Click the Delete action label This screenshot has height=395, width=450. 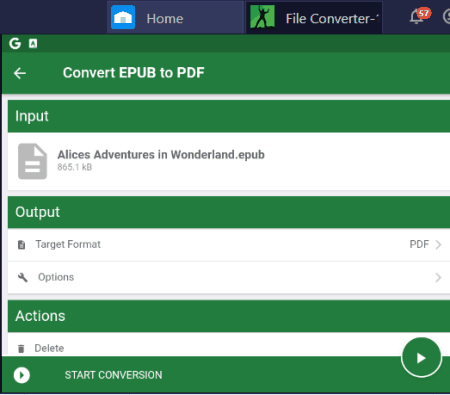point(49,348)
